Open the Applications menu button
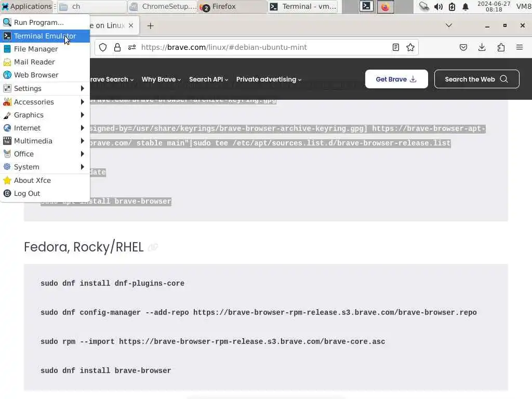Image resolution: width=532 pixels, height=399 pixels. tap(27, 6)
